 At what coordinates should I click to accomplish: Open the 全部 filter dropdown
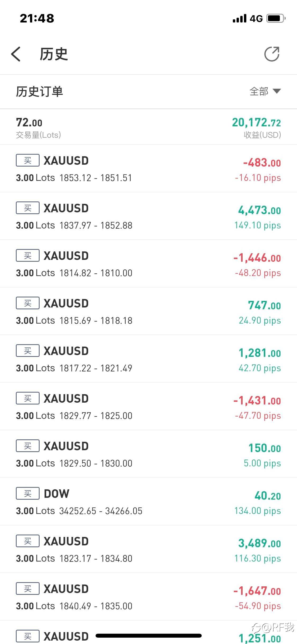tap(265, 91)
